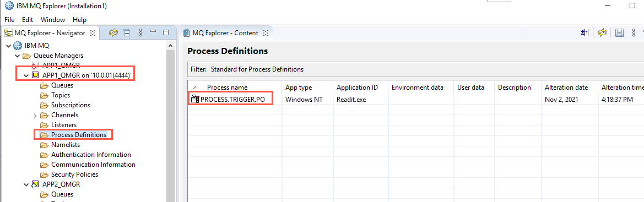Viewport: 644px width, 202px height.
Task: Select the Channels tree item
Action: pyautogui.click(x=64, y=115)
